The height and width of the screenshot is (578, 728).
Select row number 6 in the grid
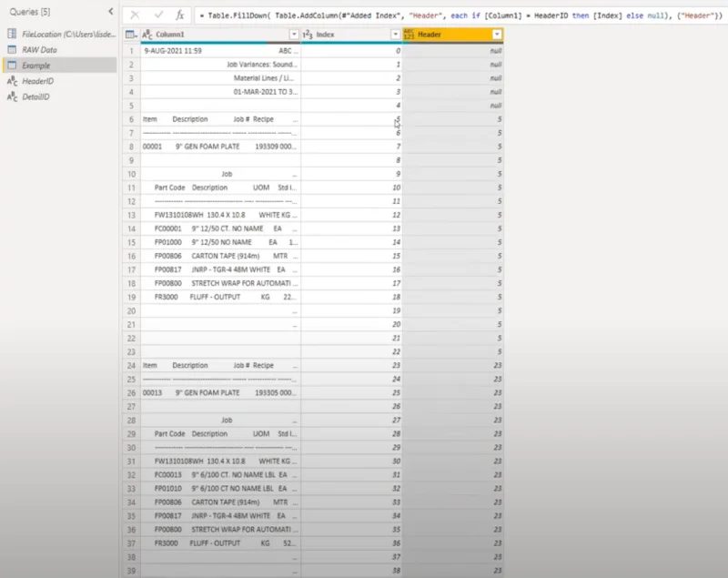[x=131, y=119]
